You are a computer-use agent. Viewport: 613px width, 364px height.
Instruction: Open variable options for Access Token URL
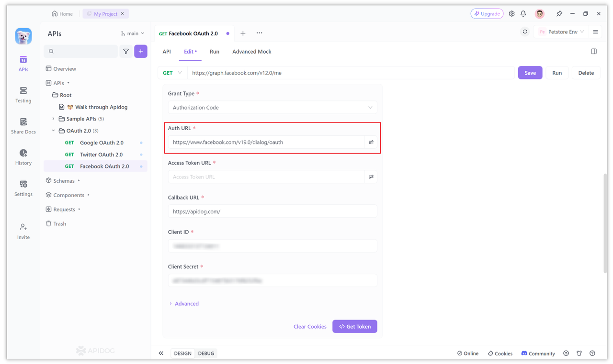pyautogui.click(x=371, y=176)
